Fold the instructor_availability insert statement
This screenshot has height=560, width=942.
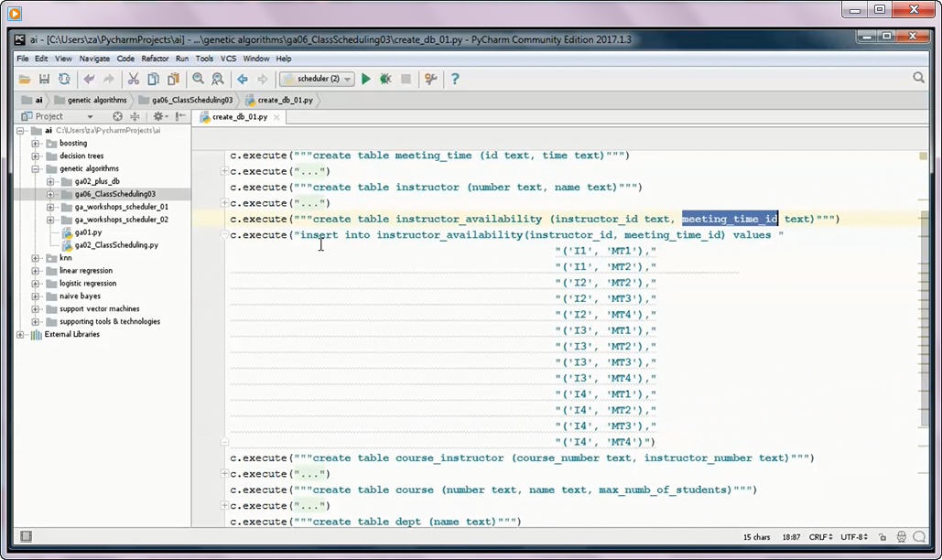[x=224, y=234]
